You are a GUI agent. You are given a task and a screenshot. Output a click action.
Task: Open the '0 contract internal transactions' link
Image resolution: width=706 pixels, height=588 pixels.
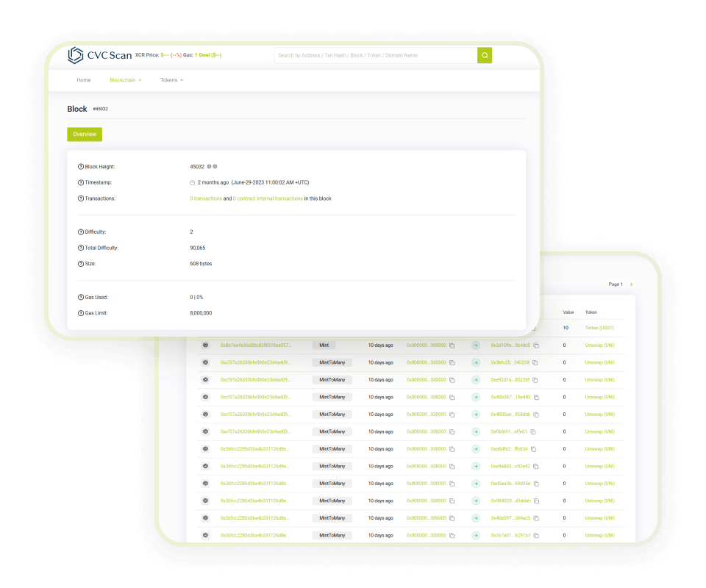click(x=268, y=198)
